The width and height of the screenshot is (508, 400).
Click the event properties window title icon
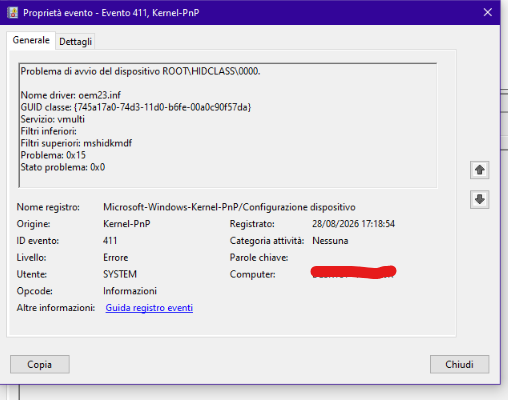[x=13, y=13]
